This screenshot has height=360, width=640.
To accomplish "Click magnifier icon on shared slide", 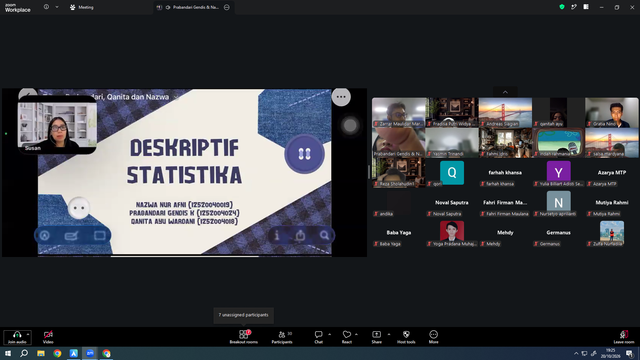I will click(324, 236).
